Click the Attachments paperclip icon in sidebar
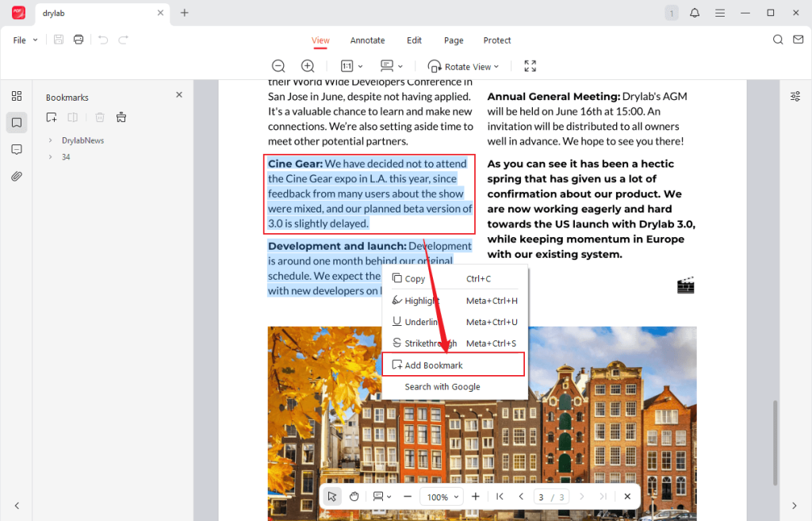812x521 pixels. pos(16,176)
